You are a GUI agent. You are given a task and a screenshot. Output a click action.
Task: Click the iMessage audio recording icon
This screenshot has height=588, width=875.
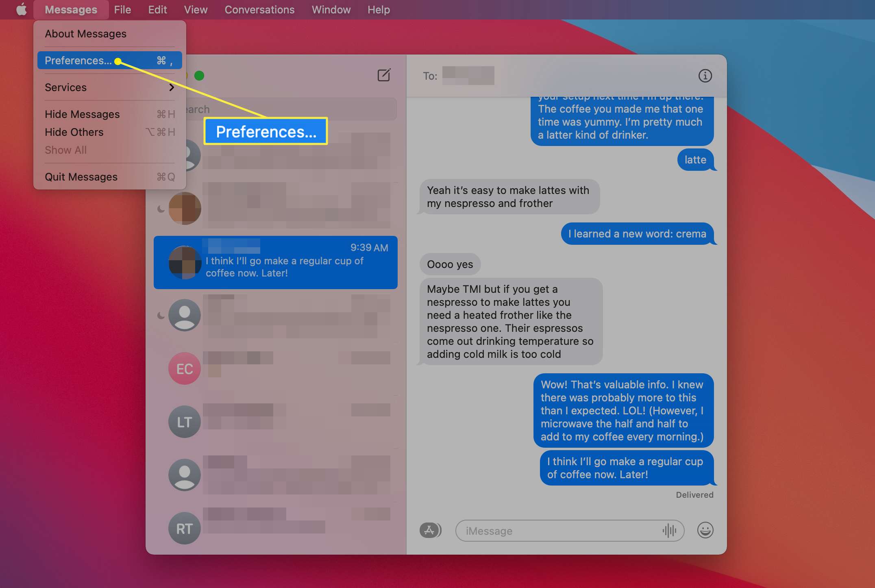coord(671,530)
